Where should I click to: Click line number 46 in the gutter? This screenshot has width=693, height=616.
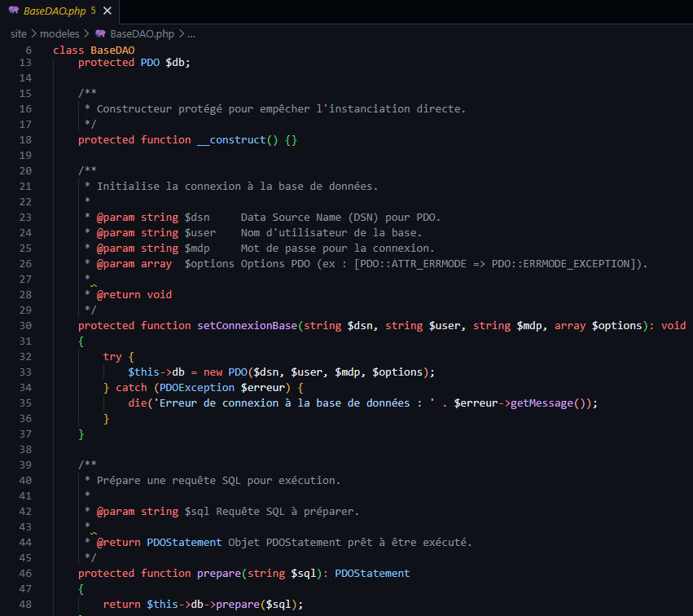[24, 573]
